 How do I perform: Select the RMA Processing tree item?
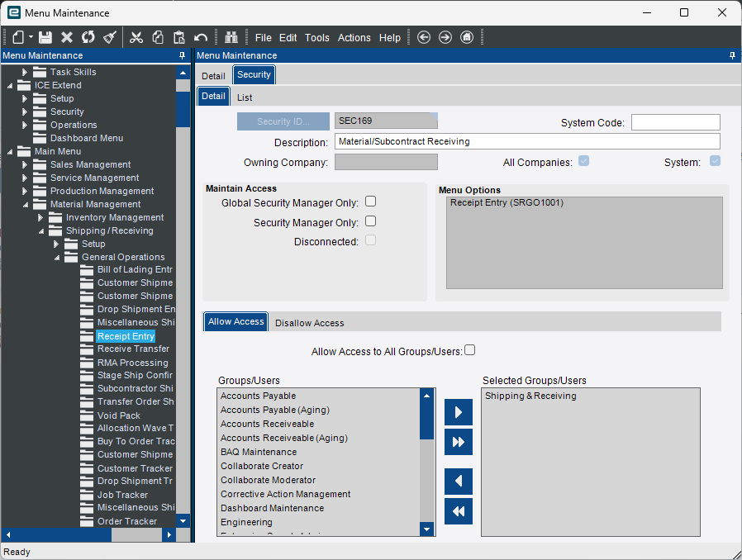(132, 363)
